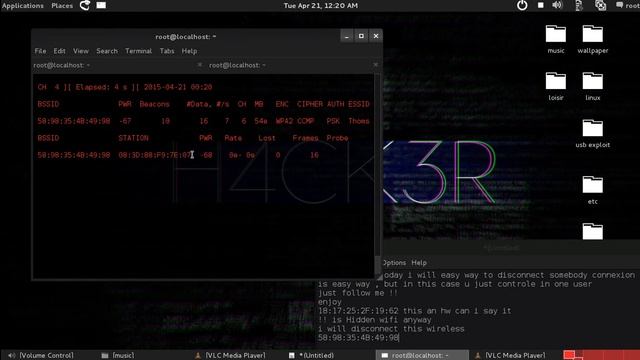Close the second terminal tab

pyautogui.click(x=375, y=65)
